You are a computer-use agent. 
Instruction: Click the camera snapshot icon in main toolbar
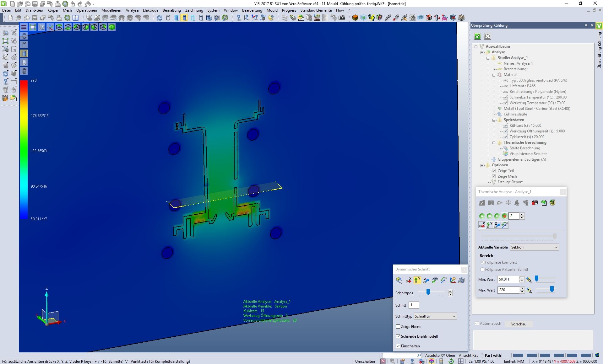[342, 18]
